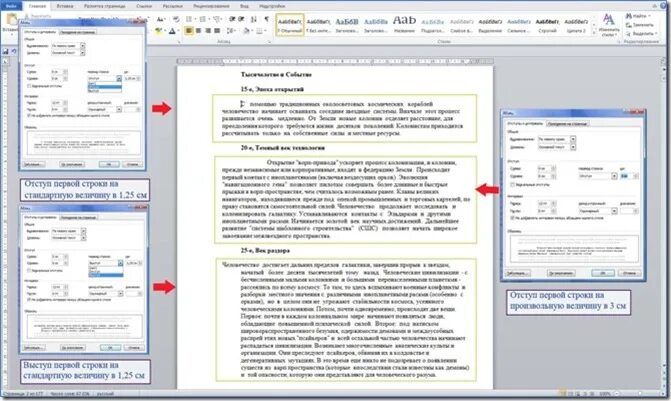Open alignment dropdown in upper-left Абзац dialog
The height and width of the screenshot is (401, 671).
(x=83, y=46)
